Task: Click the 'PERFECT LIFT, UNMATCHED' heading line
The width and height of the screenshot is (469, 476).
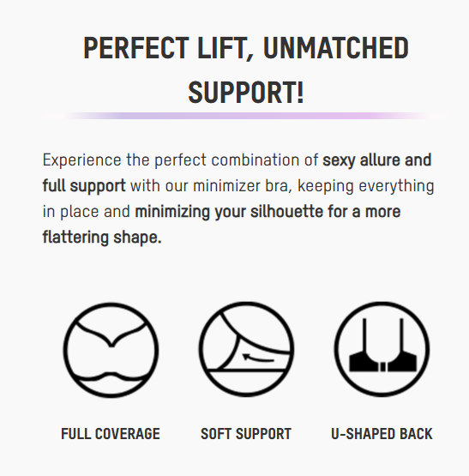Action: (x=246, y=48)
